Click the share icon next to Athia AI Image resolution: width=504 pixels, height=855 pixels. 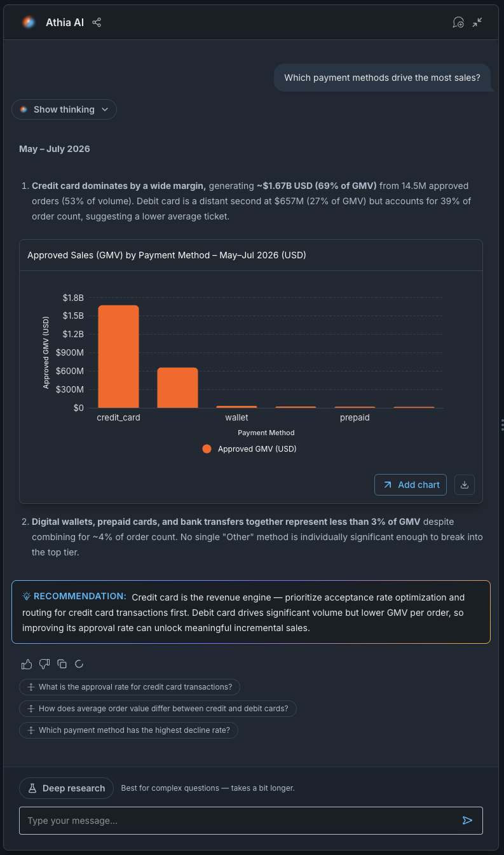(x=97, y=22)
